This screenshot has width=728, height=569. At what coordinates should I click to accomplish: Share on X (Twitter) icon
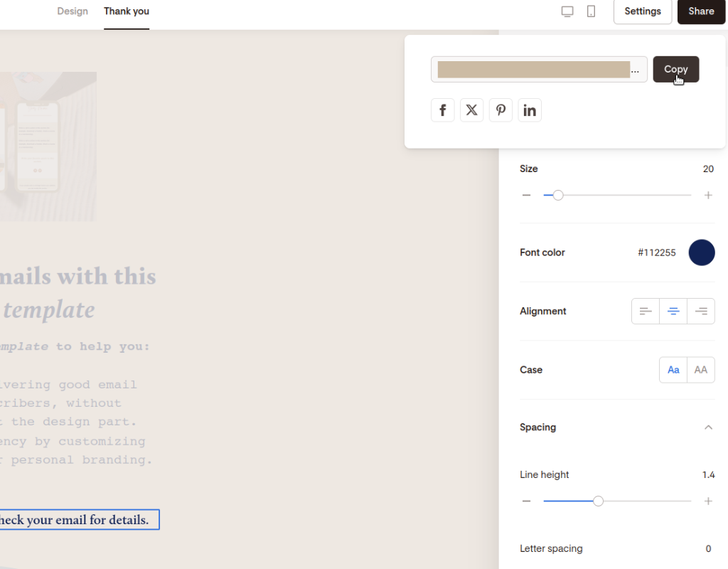pyautogui.click(x=472, y=110)
